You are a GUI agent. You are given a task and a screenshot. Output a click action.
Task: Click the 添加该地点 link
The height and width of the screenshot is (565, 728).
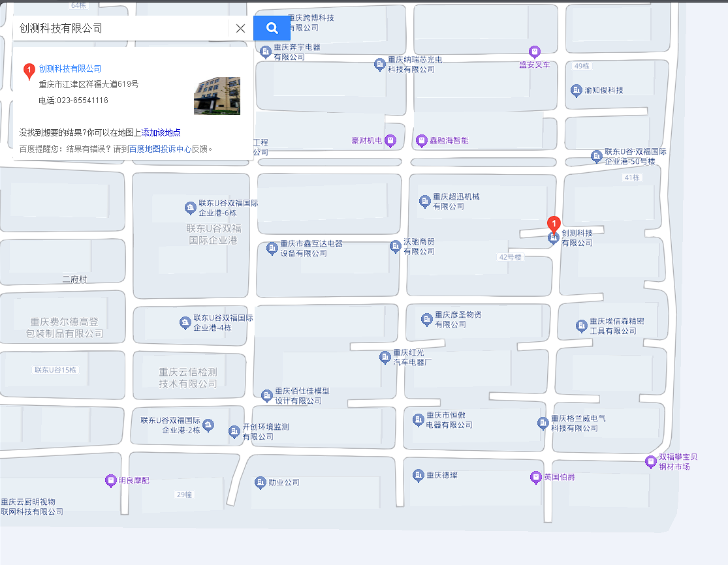tap(161, 132)
